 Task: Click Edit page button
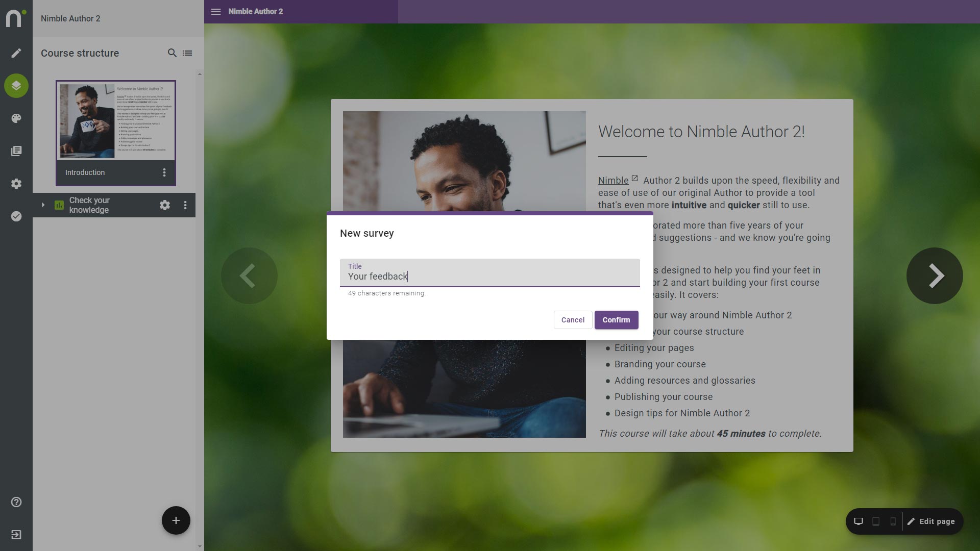pyautogui.click(x=931, y=521)
